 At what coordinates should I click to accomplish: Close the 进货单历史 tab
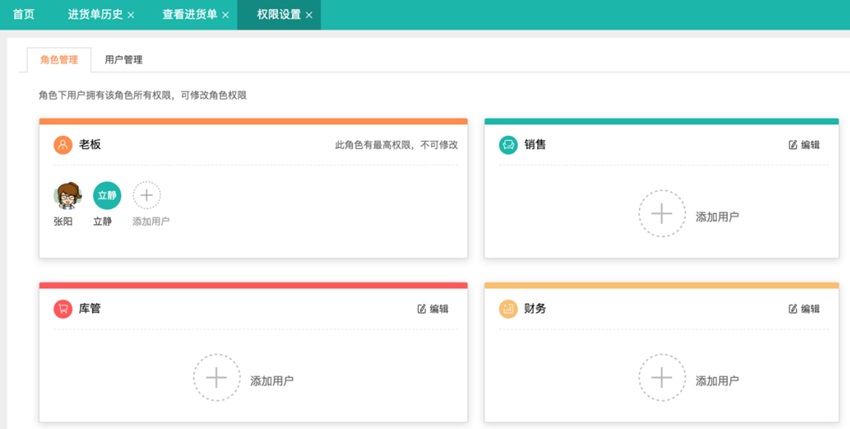pos(131,15)
